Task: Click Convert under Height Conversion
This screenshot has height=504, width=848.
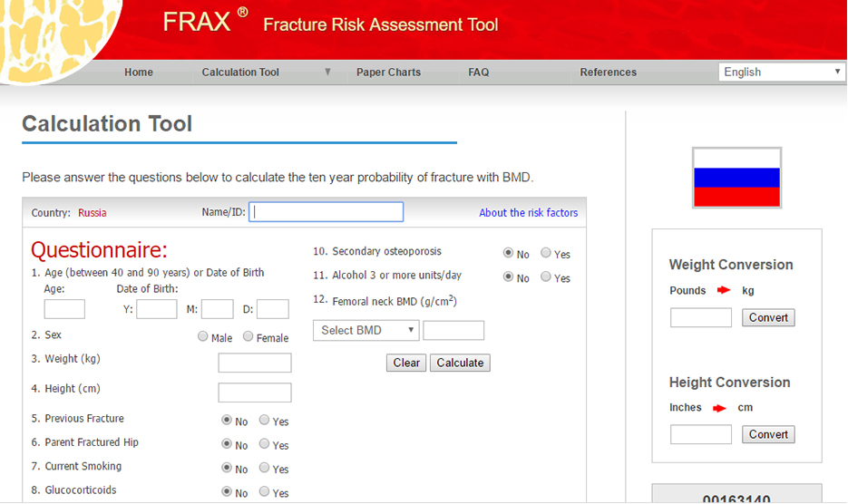Action: tap(768, 434)
